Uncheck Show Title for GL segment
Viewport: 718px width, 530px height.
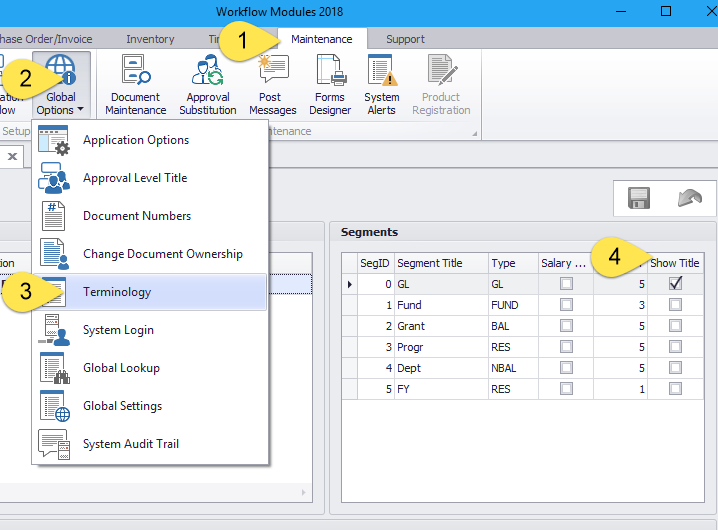pyautogui.click(x=675, y=284)
